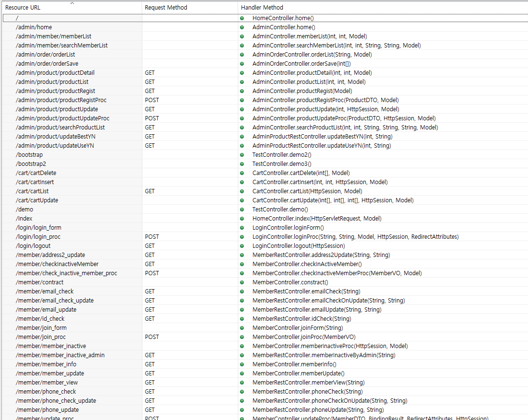Image resolution: width=528 pixels, height=420 pixels.
Task: Click POST method of productUpdateProc row
Action: click(x=152, y=118)
